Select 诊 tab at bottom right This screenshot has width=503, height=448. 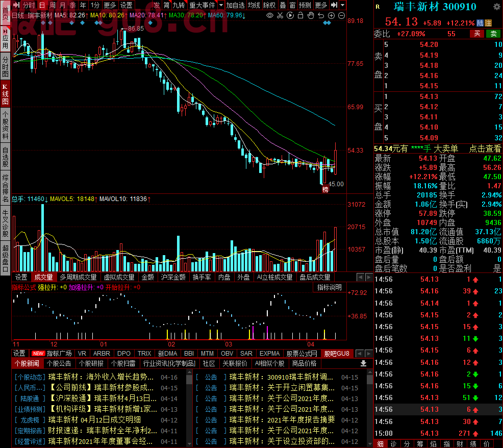394,444
